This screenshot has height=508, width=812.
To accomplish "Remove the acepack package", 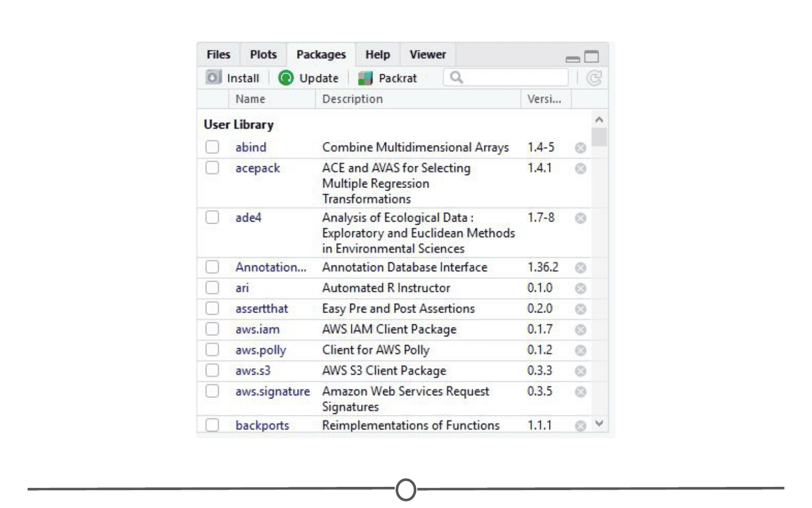I will pos(580,168).
